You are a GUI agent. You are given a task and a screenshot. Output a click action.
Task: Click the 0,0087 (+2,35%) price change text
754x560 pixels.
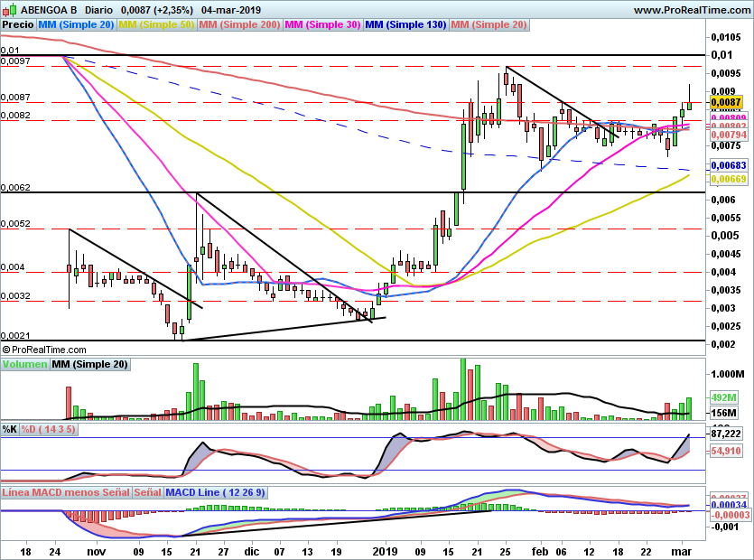[157, 10]
